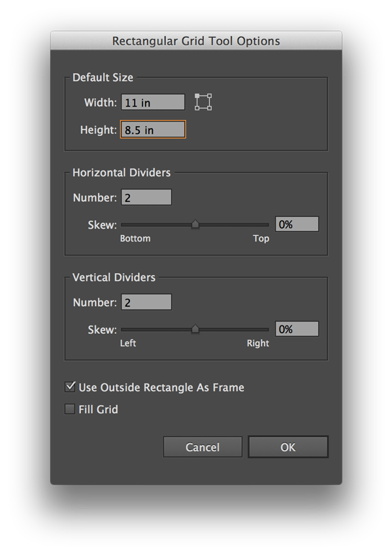Image resolution: width=392 pixels, height=554 pixels.
Task: Select the Horizontal Dividers Number field
Action: tap(146, 197)
